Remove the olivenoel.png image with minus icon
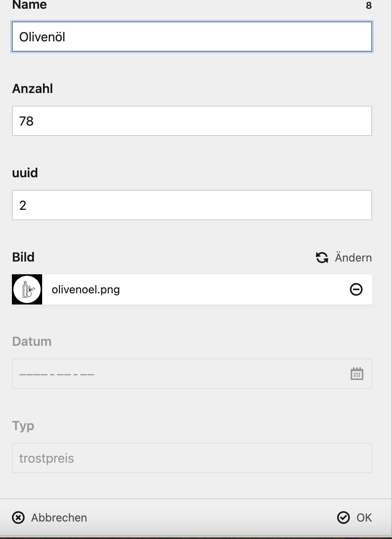Image resolution: width=392 pixels, height=539 pixels. 356,289
